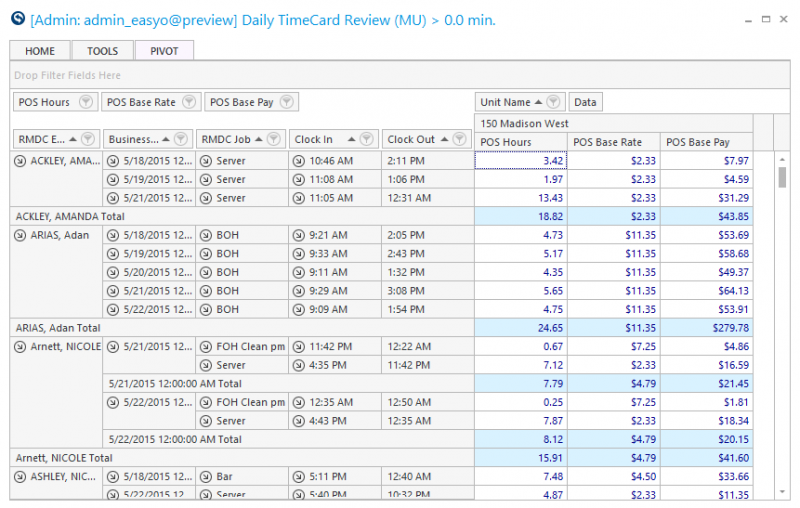The width and height of the screenshot is (800, 508).
Task: Open filter icon on POS Hours field
Action: [86, 102]
